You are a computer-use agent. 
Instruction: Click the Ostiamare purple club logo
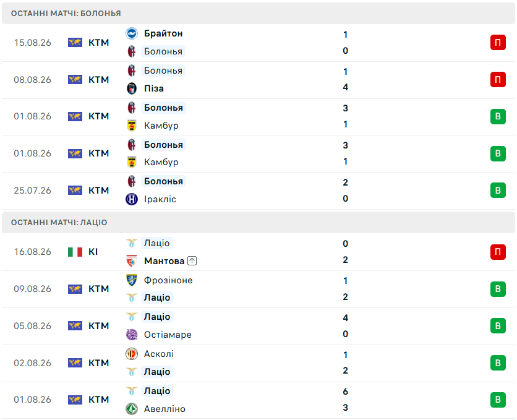(x=132, y=334)
